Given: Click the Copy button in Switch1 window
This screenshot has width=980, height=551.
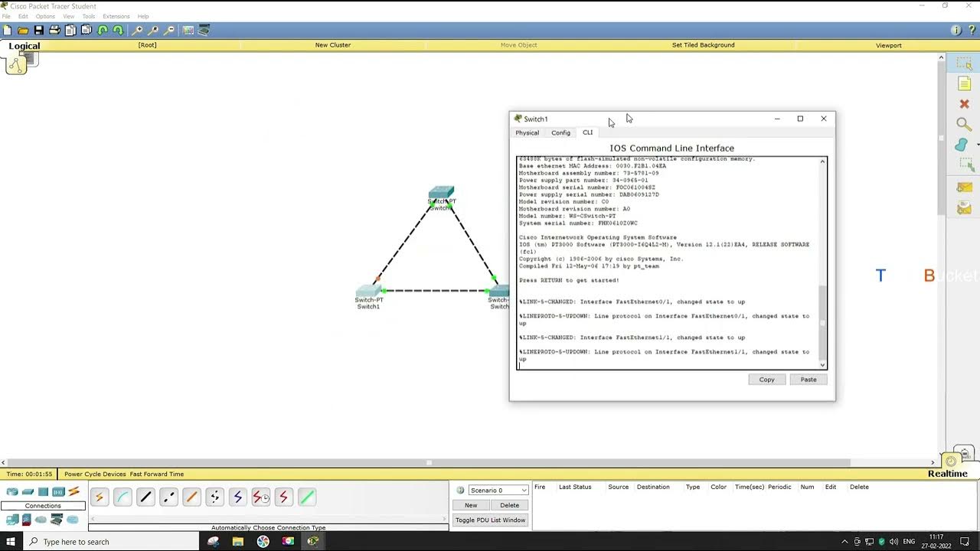Looking at the screenshot, I should coord(766,380).
